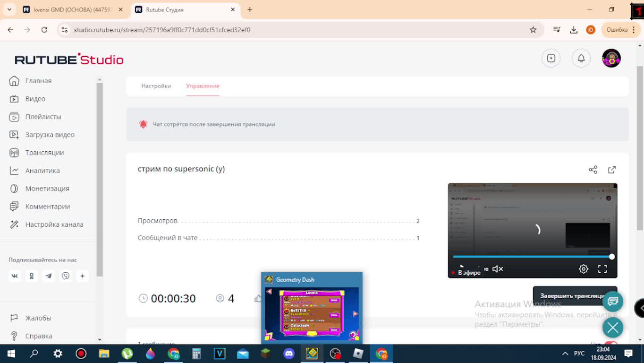Click the Просмотров views count row
Viewport: 644px width, 363px height.
(x=279, y=221)
